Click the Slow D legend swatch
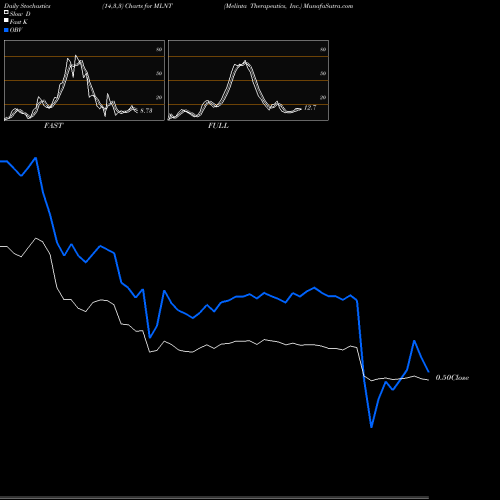Image resolution: width=500 pixels, height=500 pixels. (x=6, y=12)
